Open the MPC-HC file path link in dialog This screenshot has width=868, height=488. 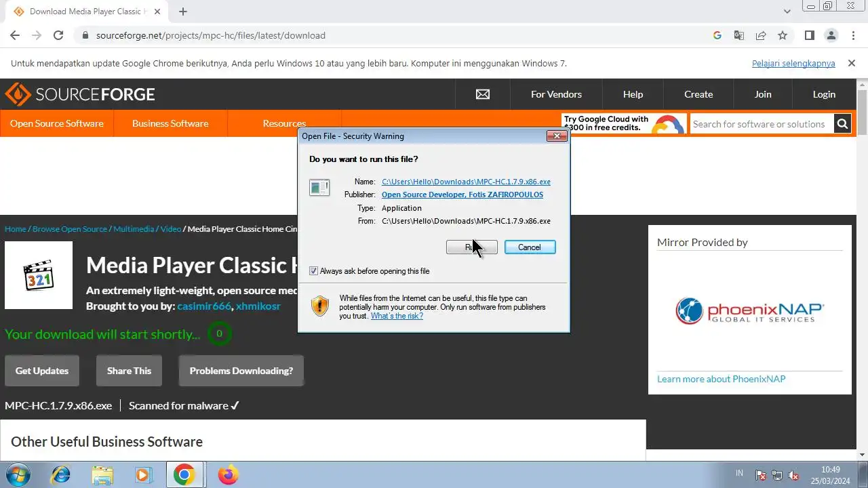466,182
